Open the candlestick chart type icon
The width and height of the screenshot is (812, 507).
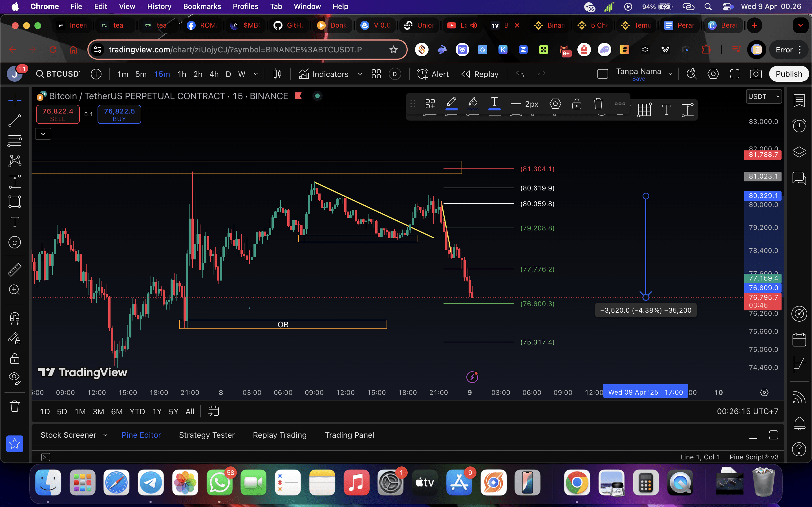(x=277, y=74)
